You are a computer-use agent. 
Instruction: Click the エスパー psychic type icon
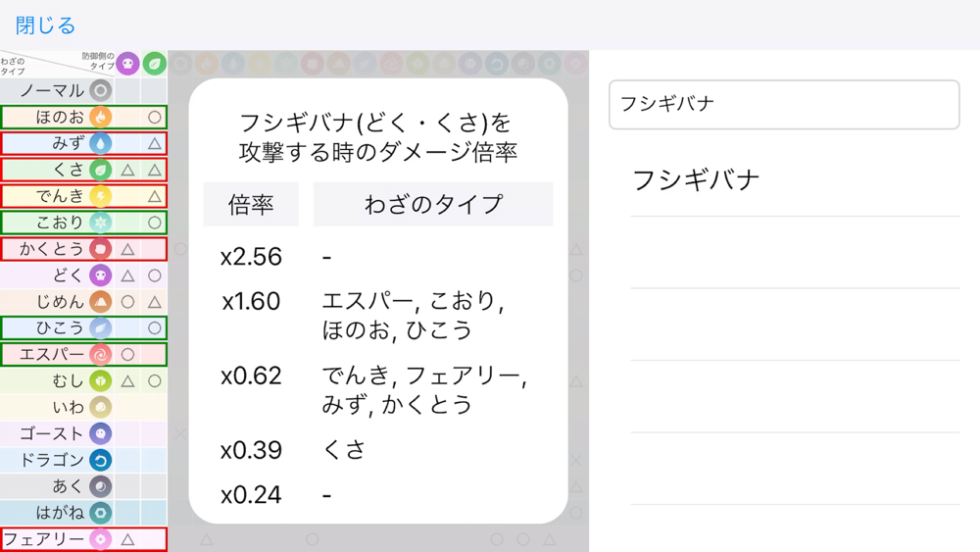coord(100,354)
